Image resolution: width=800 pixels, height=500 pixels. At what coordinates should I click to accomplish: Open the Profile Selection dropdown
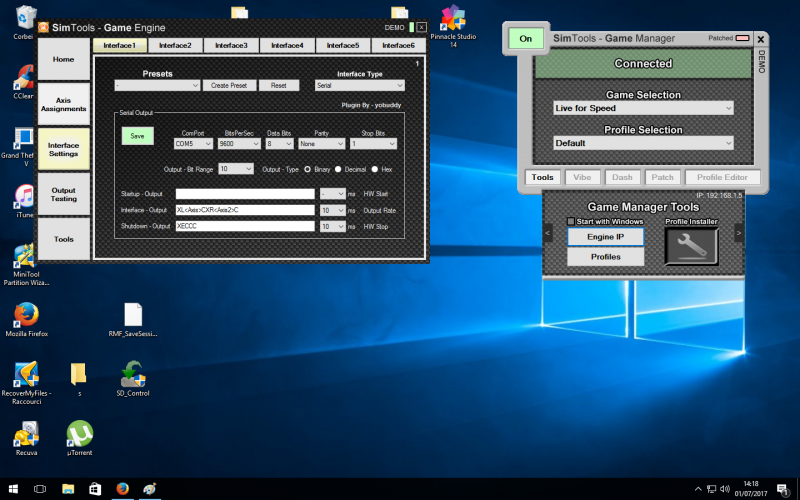point(643,143)
